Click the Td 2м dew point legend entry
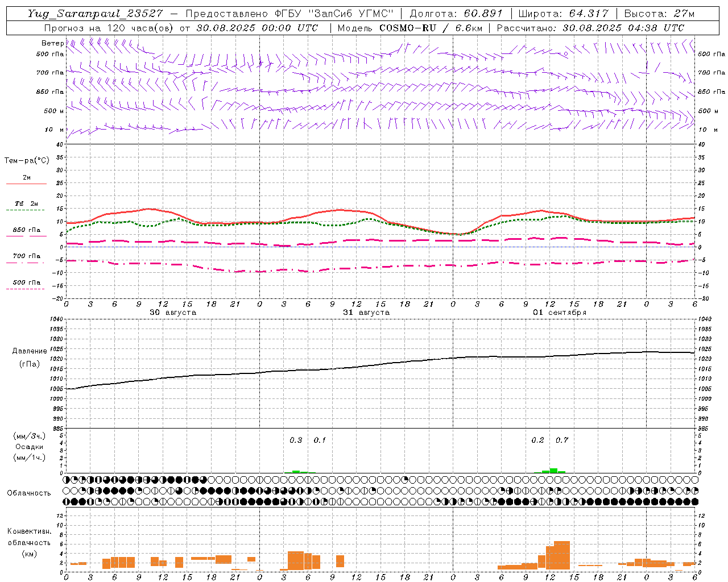728x582 pixels. click(26, 203)
